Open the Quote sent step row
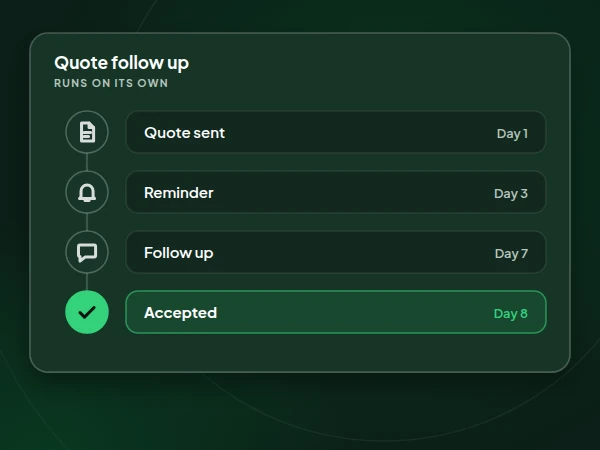600x450 pixels. [336, 132]
